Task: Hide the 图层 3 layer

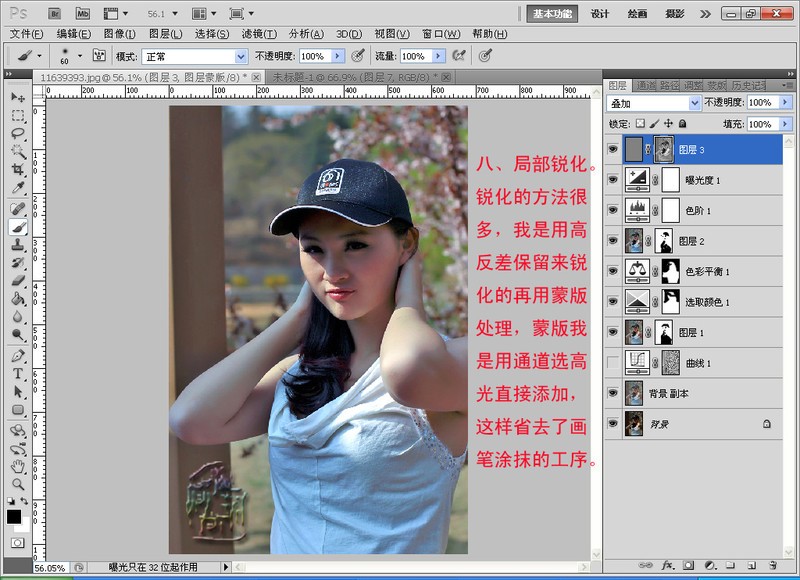Action: [x=614, y=148]
